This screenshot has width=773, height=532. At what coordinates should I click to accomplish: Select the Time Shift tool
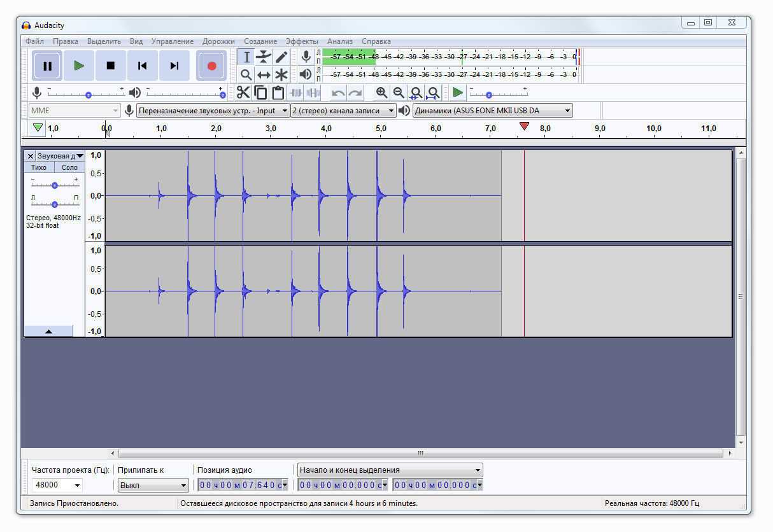(x=264, y=74)
